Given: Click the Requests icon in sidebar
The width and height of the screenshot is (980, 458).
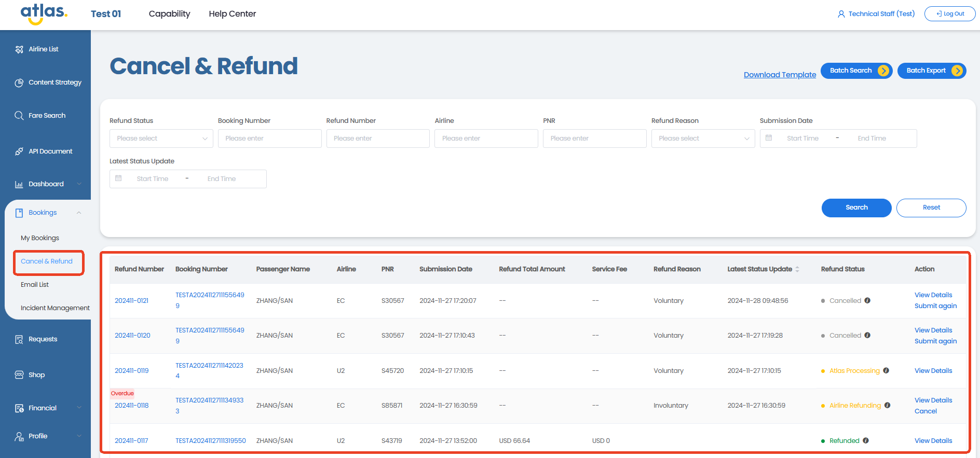Looking at the screenshot, I should coord(19,339).
